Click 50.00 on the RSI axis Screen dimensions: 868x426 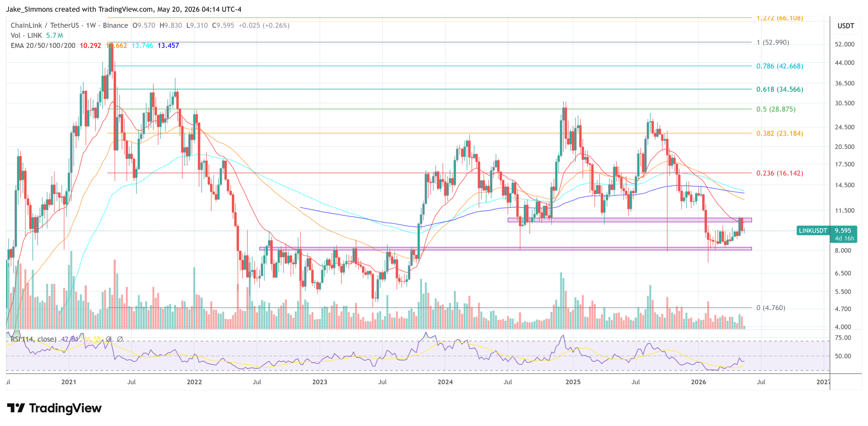[x=843, y=356]
